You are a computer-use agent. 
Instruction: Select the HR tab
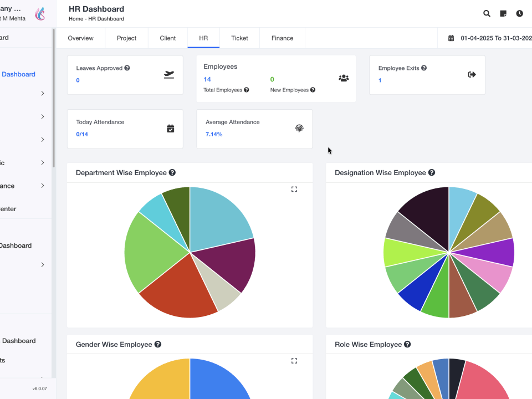(x=203, y=38)
